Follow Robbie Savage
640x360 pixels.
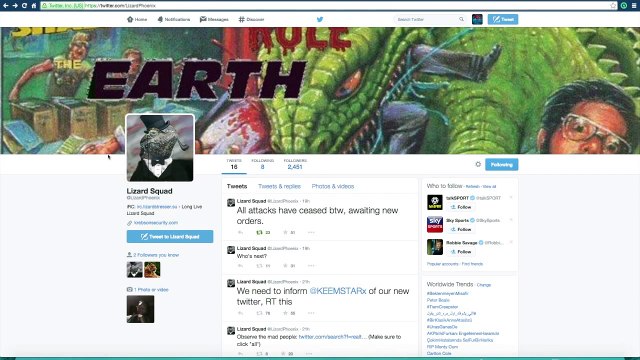461,252
